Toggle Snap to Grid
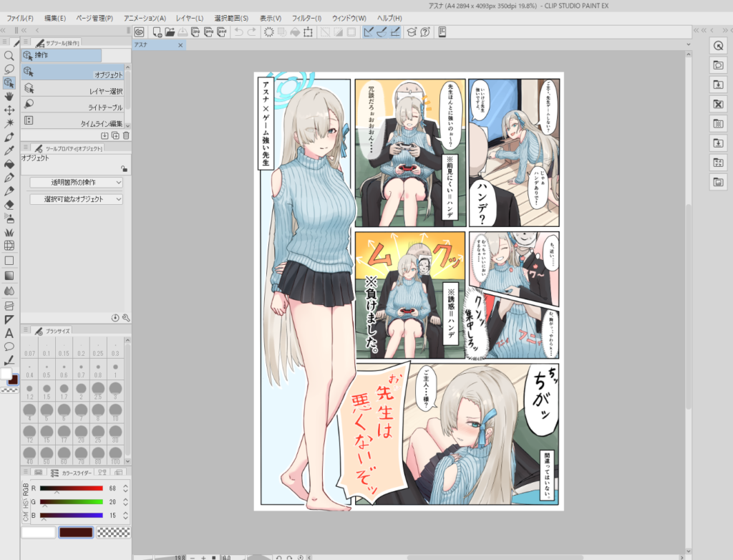 (395, 32)
